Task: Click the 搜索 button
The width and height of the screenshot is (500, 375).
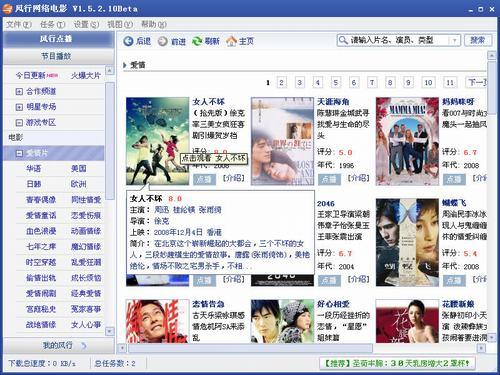Action: click(x=478, y=40)
